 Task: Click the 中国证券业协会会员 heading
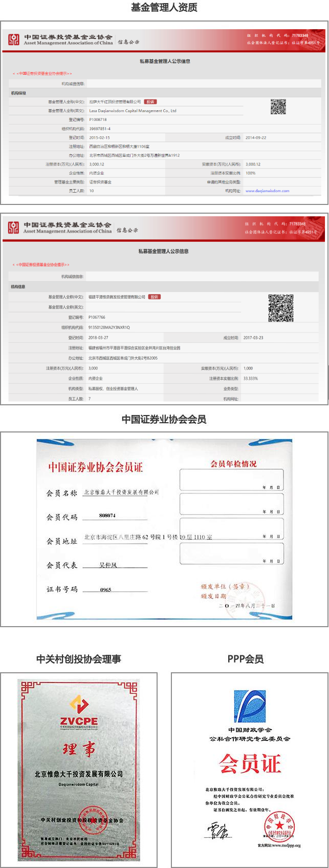click(164, 419)
